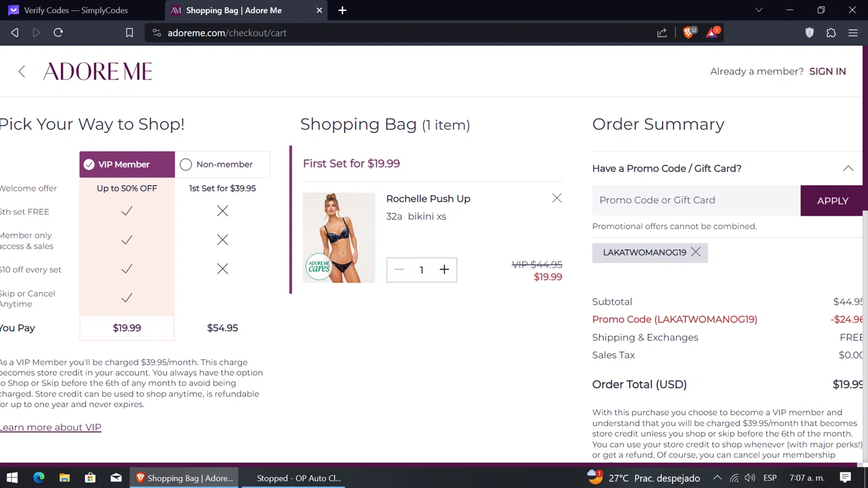
Task: Open a new browser tab
Action: [343, 10]
